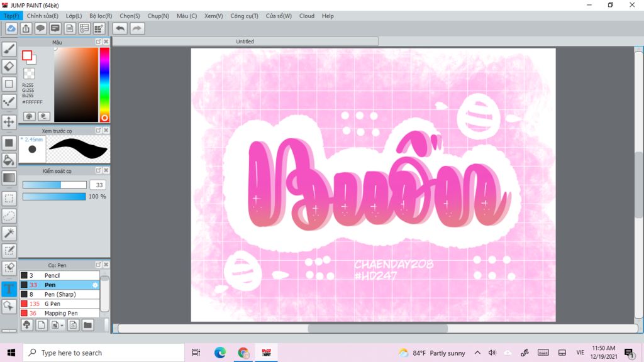Open add brush dropdown arrow

(x=62, y=326)
